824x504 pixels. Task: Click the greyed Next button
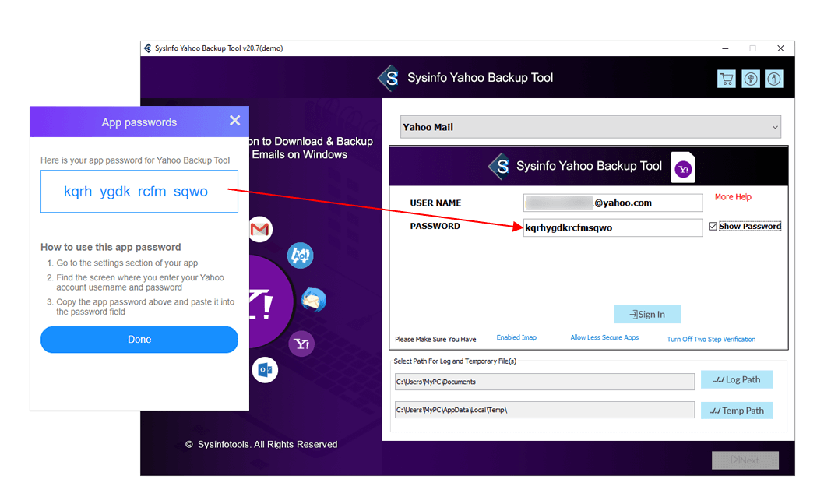tap(745, 460)
